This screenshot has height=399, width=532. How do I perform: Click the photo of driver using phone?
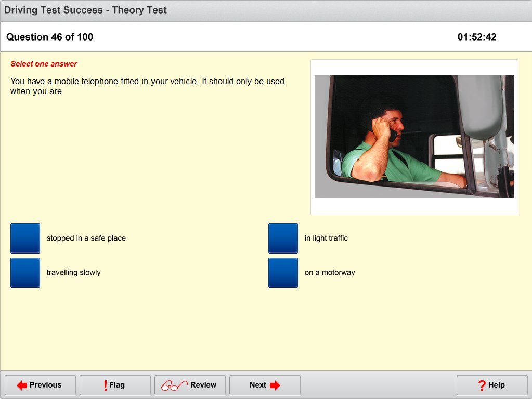click(414, 137)
